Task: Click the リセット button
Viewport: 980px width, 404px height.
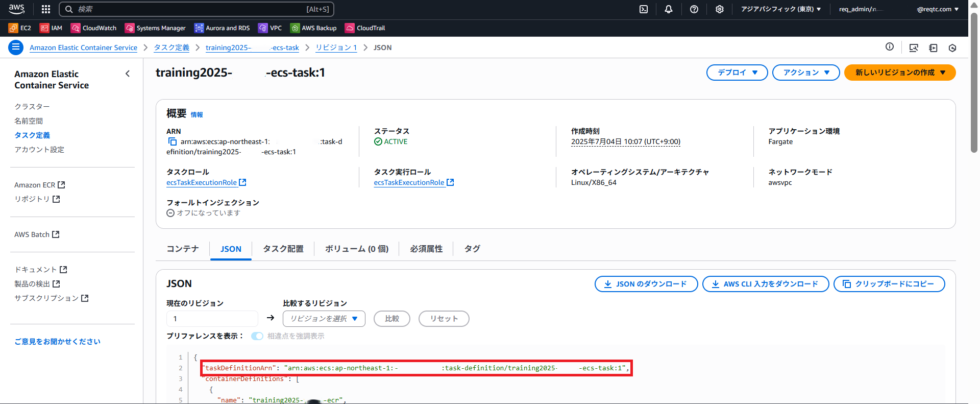Action: click(444, 318)
